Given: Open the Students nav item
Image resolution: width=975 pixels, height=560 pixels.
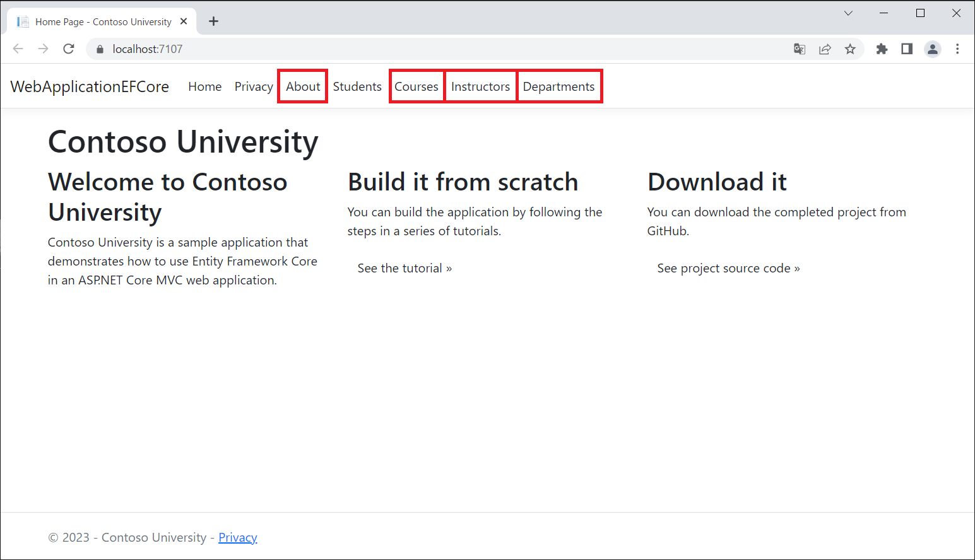Looking at the screenshot, I should [357, 86].
